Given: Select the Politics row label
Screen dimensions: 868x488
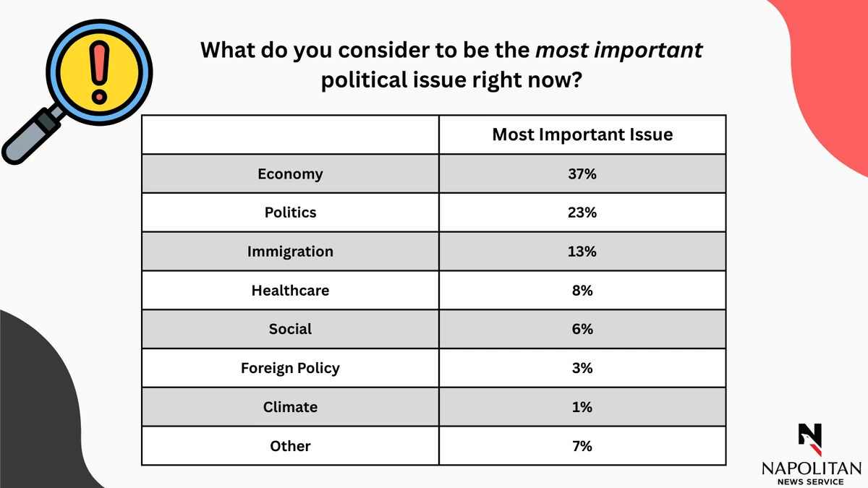Looking at the screenshot, I should click(290, 213).
